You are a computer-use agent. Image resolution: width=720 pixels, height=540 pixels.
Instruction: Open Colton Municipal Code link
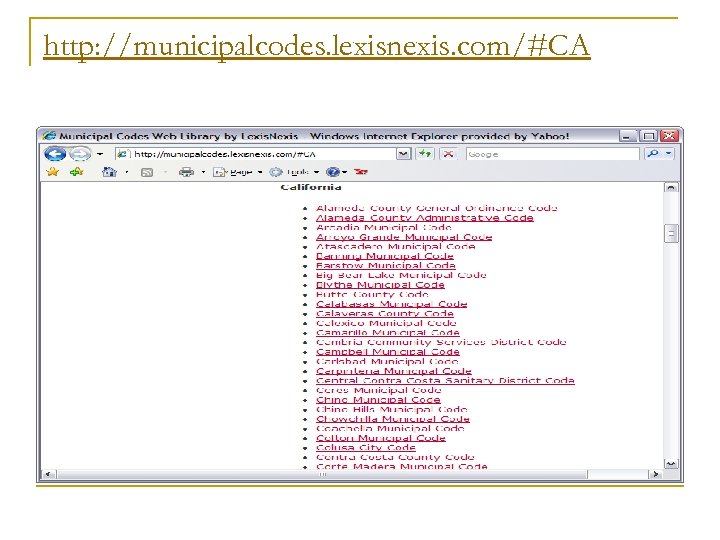(381, 438)
